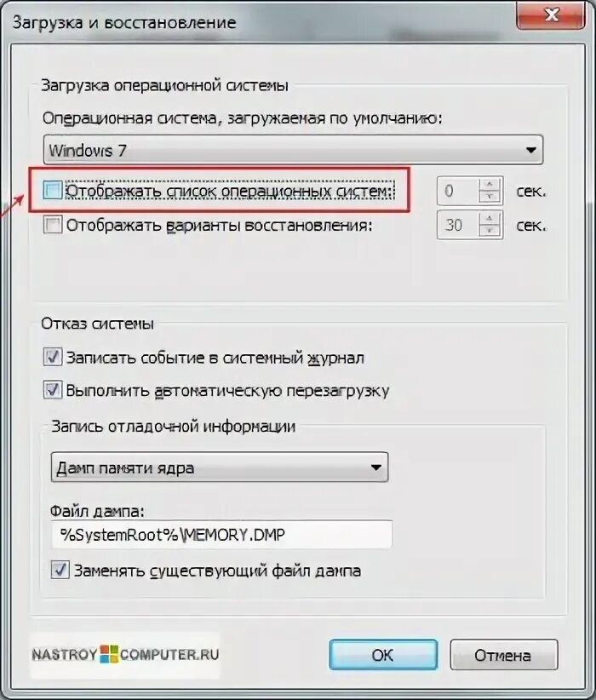Increase OS list display time with up arrow
Screen dimensions: 596x700
490,185
